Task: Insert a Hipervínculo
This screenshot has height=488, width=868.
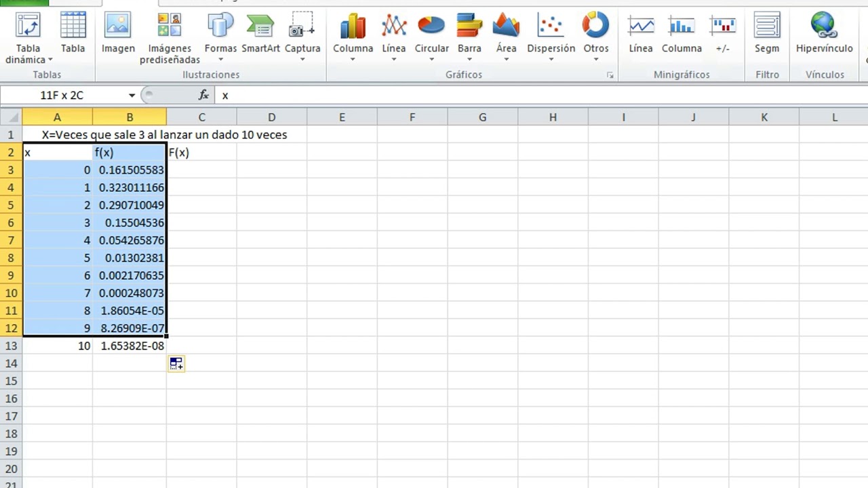Action: pyautogui.click(x=824, y=34)
